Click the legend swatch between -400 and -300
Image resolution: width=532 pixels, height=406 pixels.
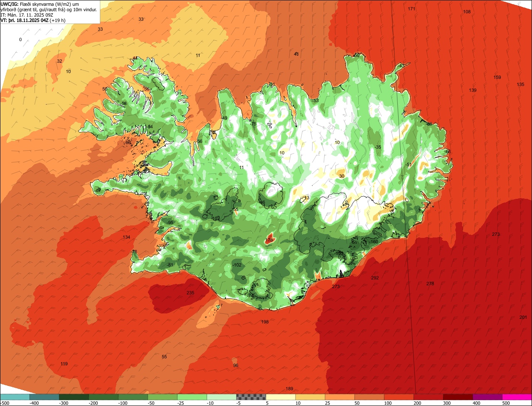pos(44,397)
